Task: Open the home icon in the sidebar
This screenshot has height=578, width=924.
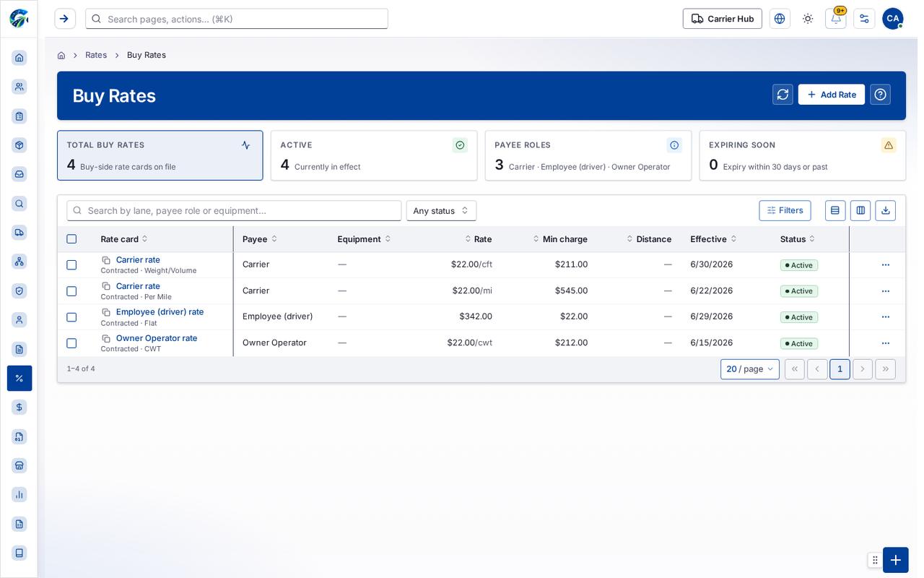Action: [x=19, y=58]
